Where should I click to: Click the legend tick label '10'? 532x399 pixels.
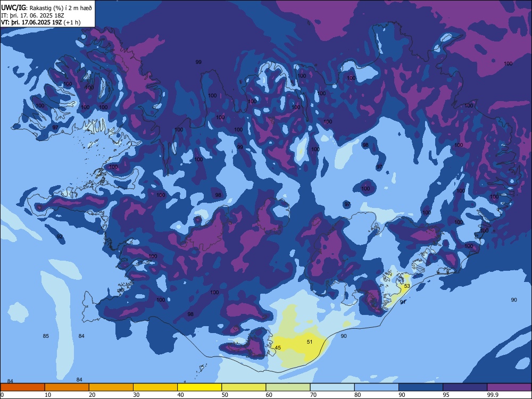coord(48,395)
